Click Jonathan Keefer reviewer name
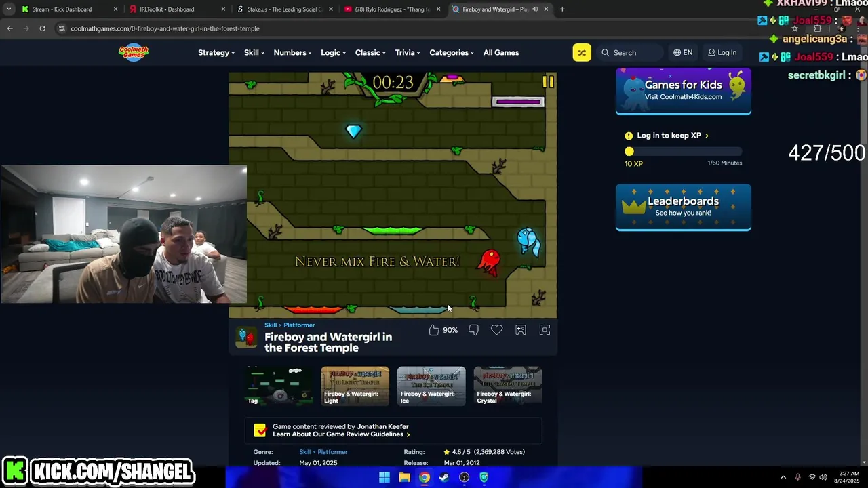This screenshot has width=868, height=488. coord(382,426)
